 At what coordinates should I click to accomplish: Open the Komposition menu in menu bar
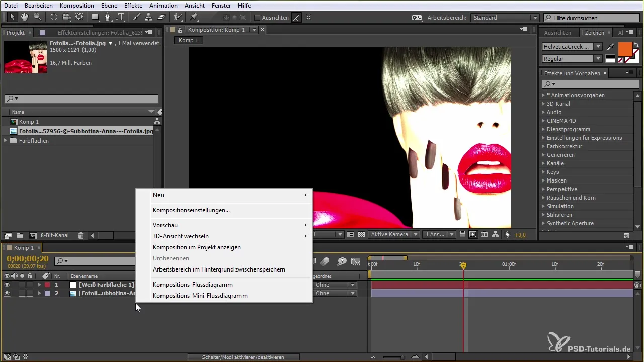point(76,5)
